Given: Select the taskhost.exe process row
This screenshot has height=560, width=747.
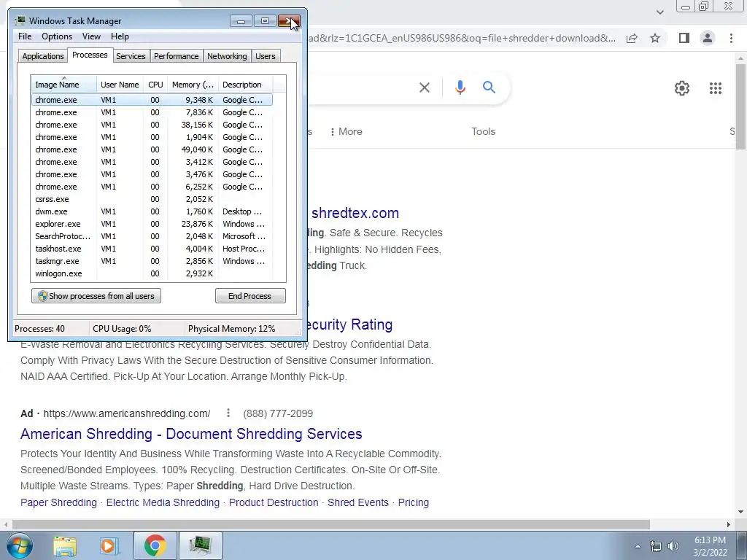Looking at the screenshot, I should (152, 249).
